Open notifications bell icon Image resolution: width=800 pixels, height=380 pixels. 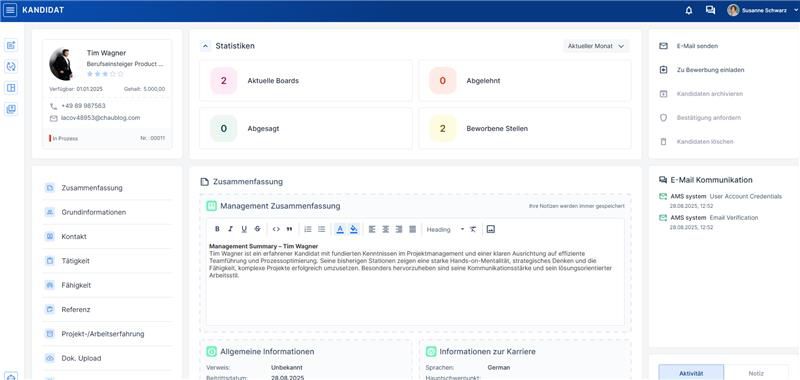click(x=689, y=10)
